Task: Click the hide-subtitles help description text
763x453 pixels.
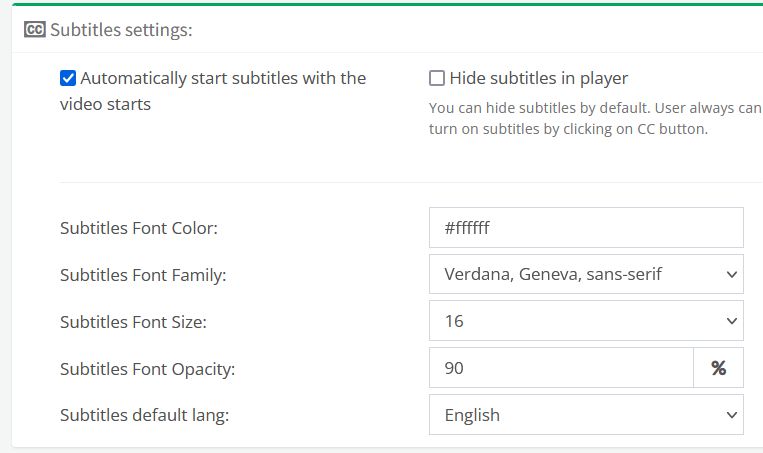Action: 594,118
